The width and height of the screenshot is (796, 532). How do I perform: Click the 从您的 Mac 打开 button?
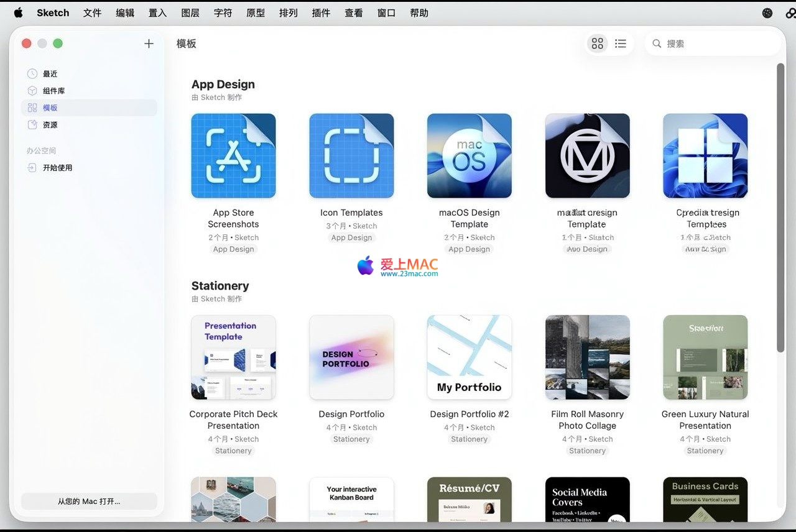tap(89, 502)
